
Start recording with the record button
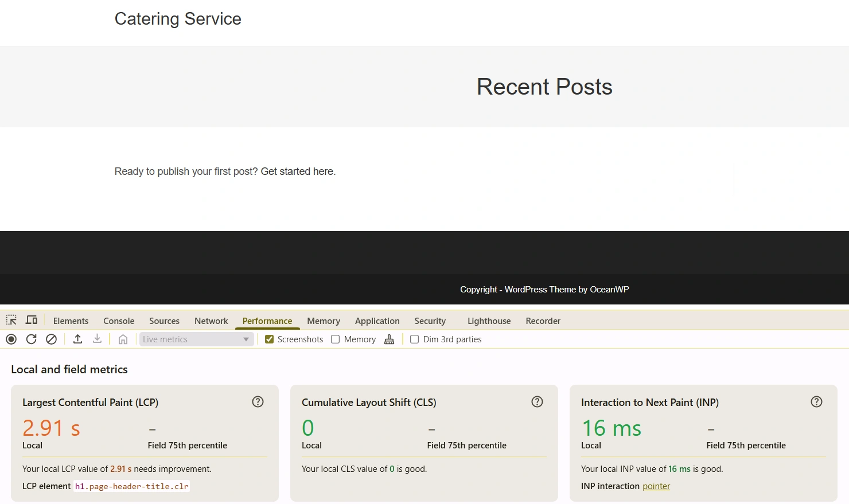(11, 339)
